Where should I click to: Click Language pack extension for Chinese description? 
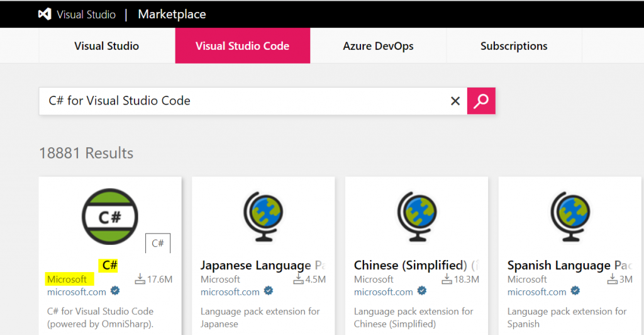coord(414,318)
